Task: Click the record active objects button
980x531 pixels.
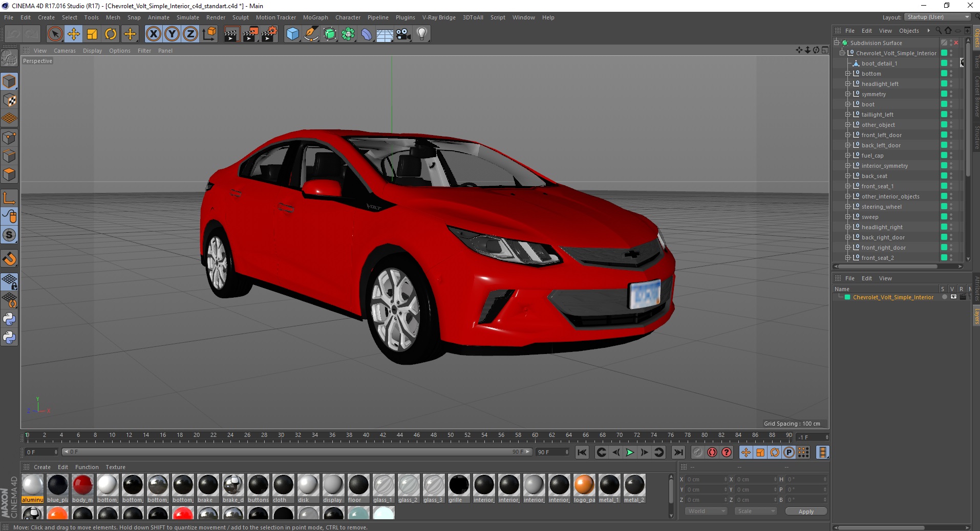Action: tap(698, 452)
